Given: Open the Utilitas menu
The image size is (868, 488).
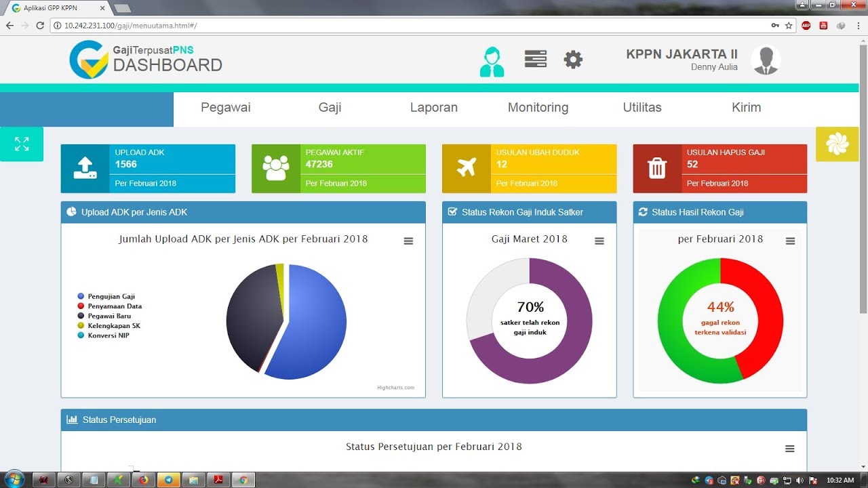Looking at the screenshot, I should [x=642, y=108].
